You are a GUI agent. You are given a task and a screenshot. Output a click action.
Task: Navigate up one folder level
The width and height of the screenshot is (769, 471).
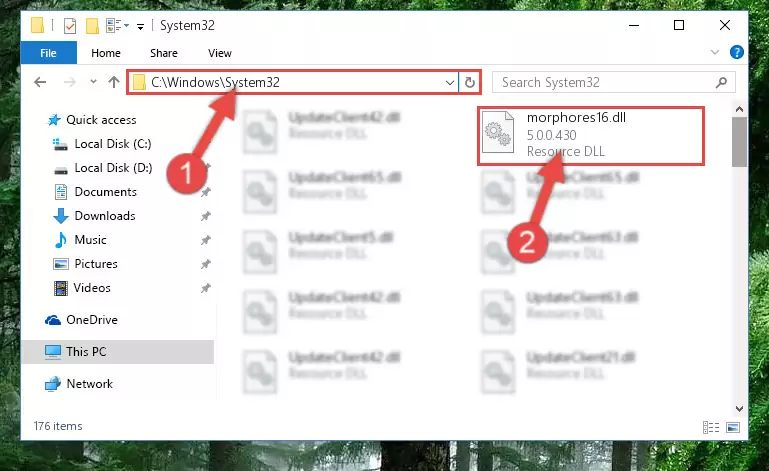point(114,82)
